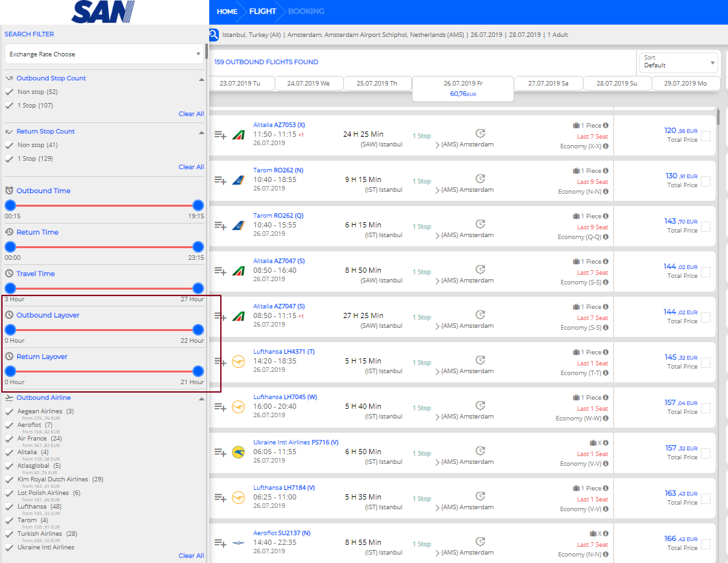Click add-to-list icon on Alitalia AZ7053 row

pyautogui.click(x=220, y=135)
